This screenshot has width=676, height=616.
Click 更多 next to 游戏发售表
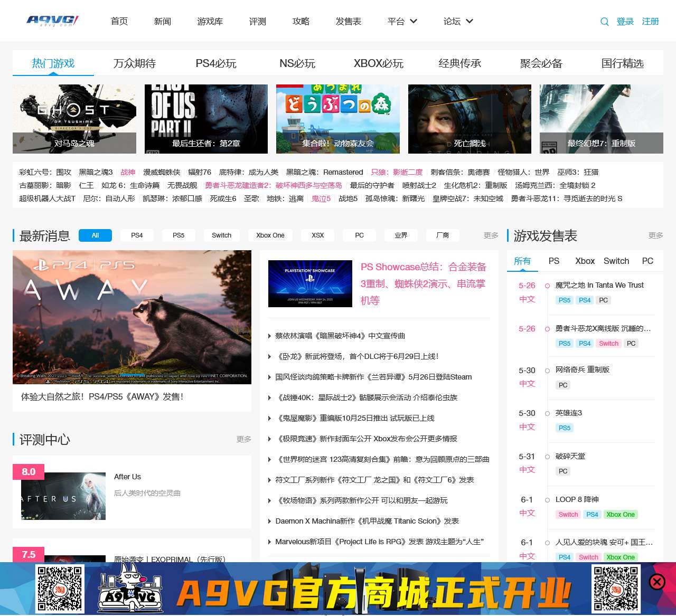(x=656, y=235)
